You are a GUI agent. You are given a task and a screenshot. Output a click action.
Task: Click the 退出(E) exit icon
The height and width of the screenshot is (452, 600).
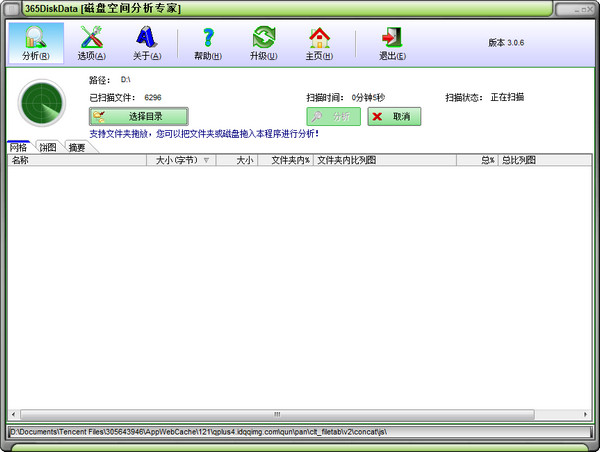(392, 43)
